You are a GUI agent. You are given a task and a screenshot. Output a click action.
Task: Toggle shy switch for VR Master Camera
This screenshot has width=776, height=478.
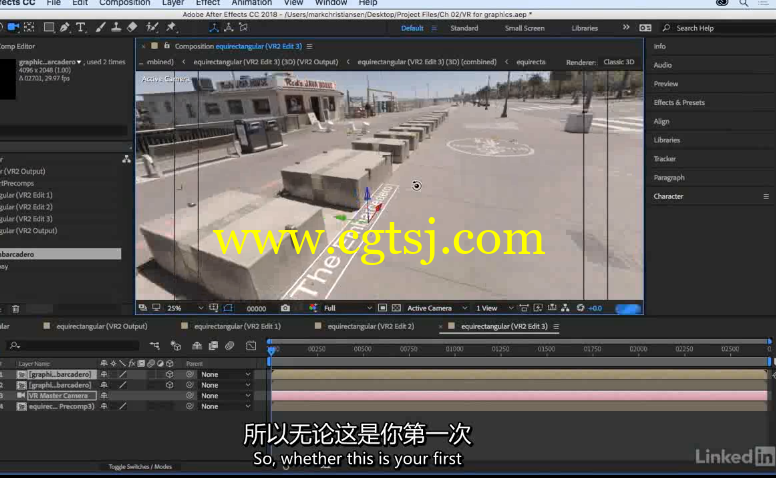[104, 395]
